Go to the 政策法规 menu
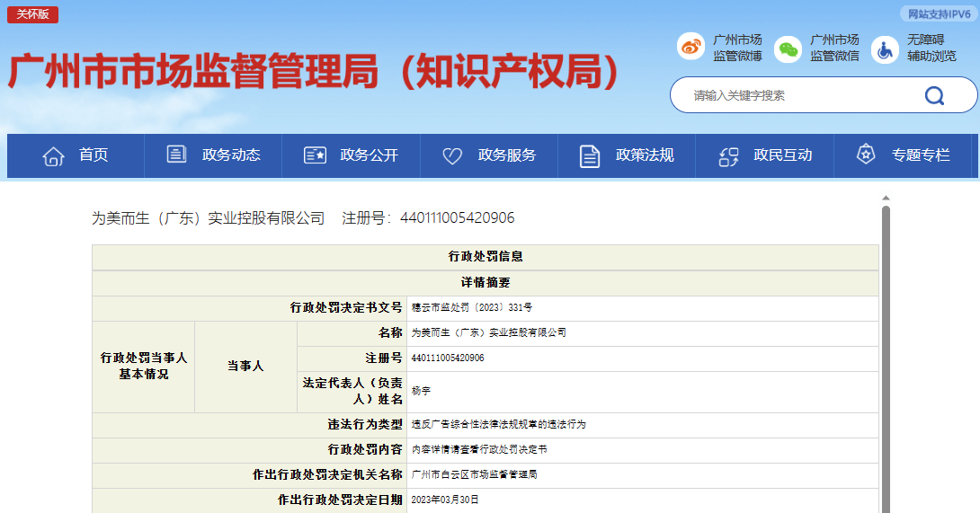Screen dimensions: 980x513 click(x=645, y=155)
